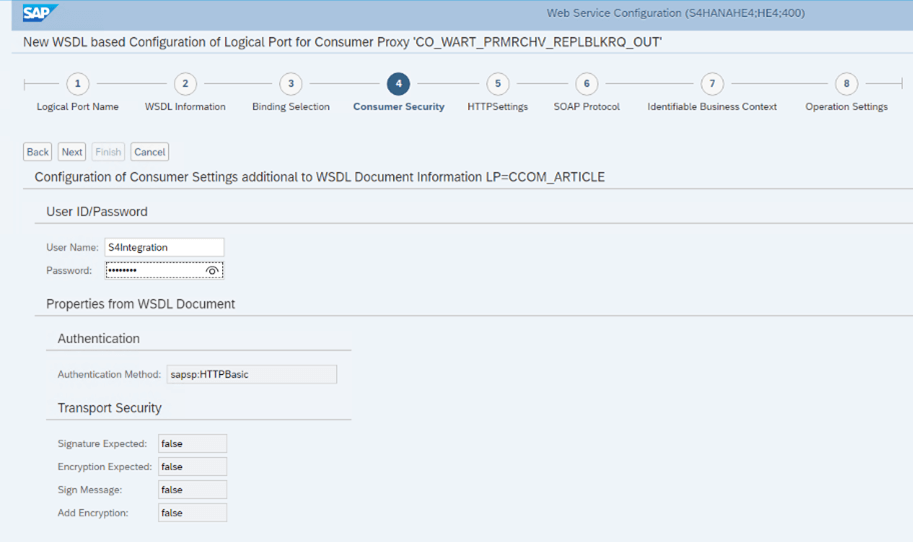Click the SAP logo
Screen dimensions: 913x542
pos(40,12)
